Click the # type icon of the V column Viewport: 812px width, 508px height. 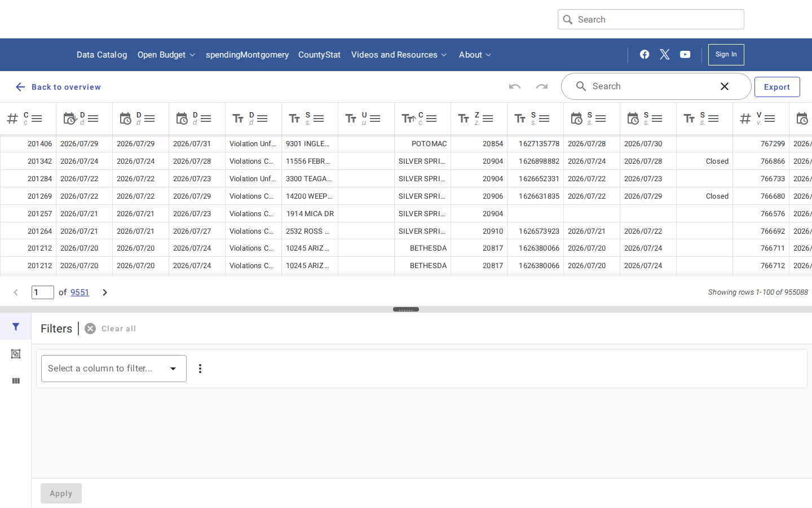745,119
